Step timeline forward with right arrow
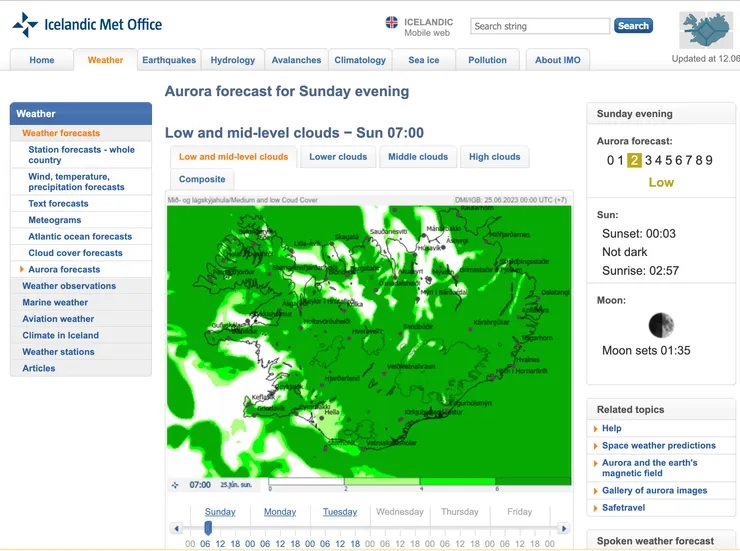 563,529
